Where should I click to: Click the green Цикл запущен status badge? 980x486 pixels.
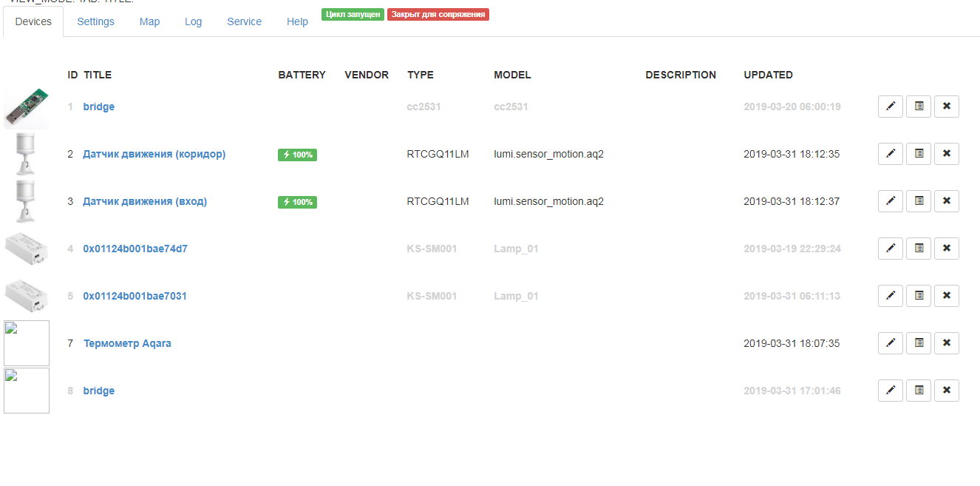(353, 14)
